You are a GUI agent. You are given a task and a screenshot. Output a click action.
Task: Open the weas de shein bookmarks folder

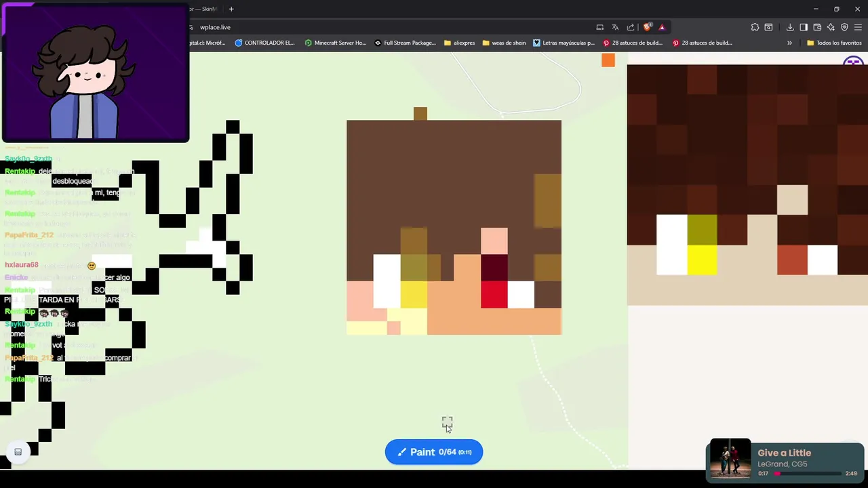504,43
